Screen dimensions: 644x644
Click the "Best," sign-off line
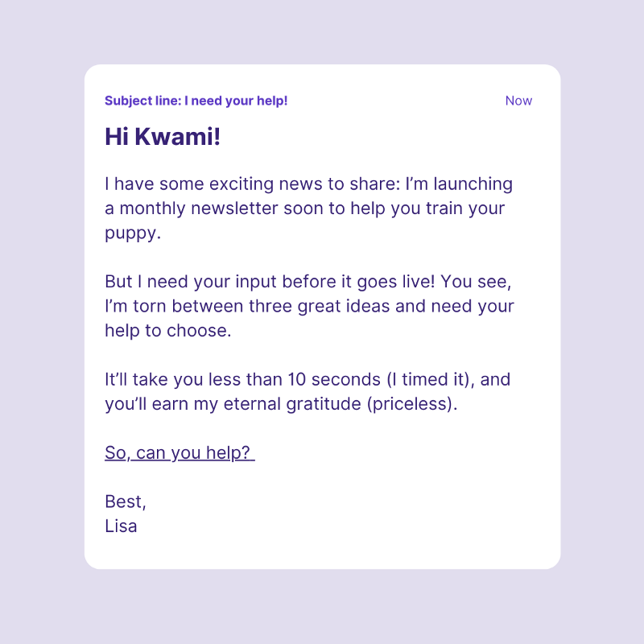click(126, 502)
